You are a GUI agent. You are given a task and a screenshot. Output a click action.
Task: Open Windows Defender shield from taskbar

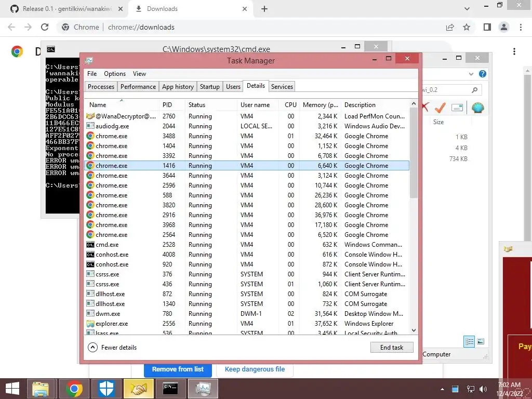tap(107, 389)
